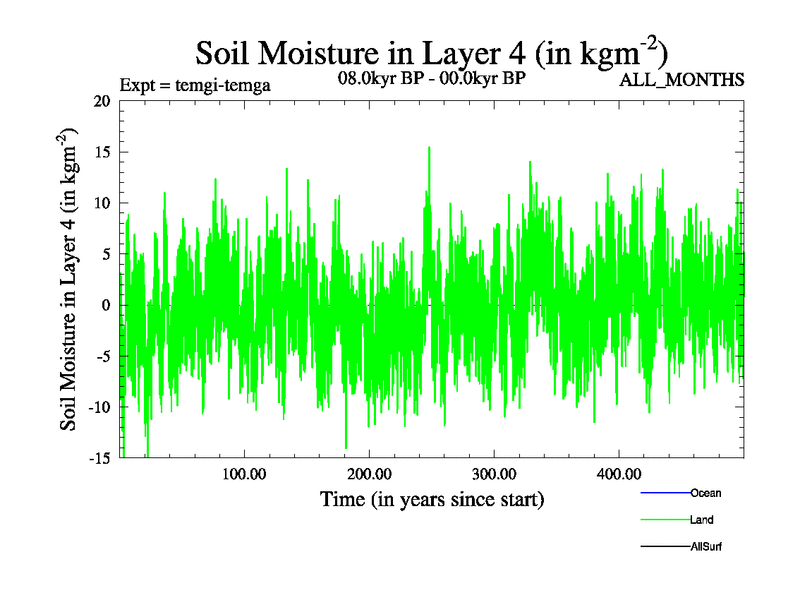Screen dimensions: 800x600
Task: Click the 300.00 x-axis tick label
Action: 493,473
